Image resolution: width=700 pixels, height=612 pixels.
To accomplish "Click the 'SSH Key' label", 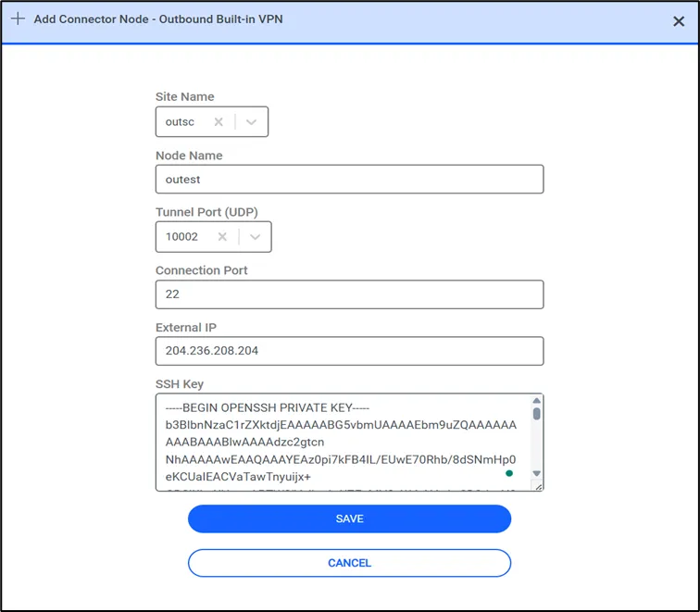I will click(x=180, y=384).
